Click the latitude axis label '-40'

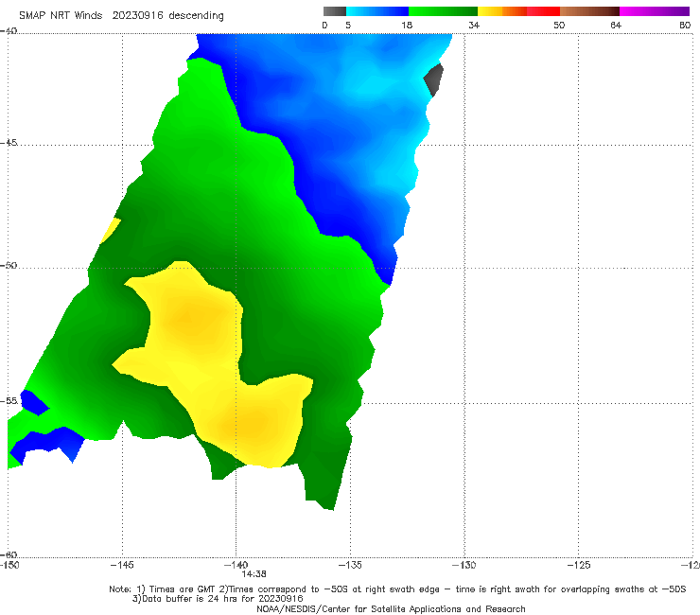9,31
